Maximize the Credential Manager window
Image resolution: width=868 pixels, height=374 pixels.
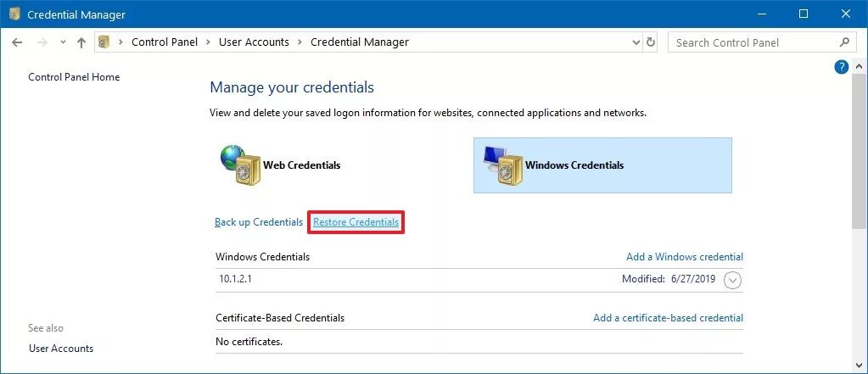[804, 14]
